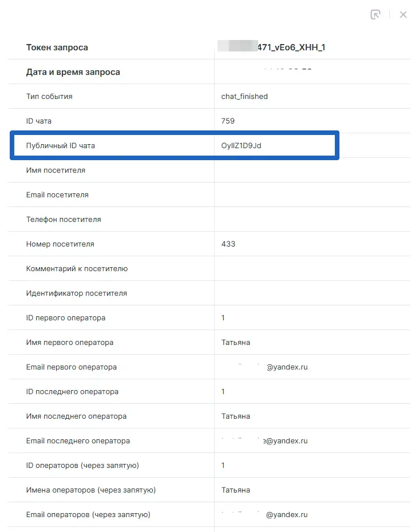Close the request details panel
The height and width of the screenshot is (532, 419).
(x=403, y=15)
